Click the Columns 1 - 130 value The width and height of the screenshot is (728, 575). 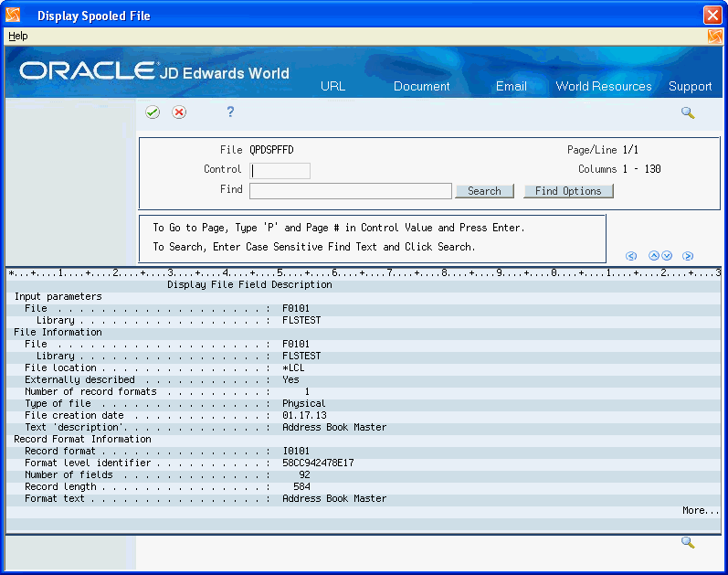click(x=641, y=169)
